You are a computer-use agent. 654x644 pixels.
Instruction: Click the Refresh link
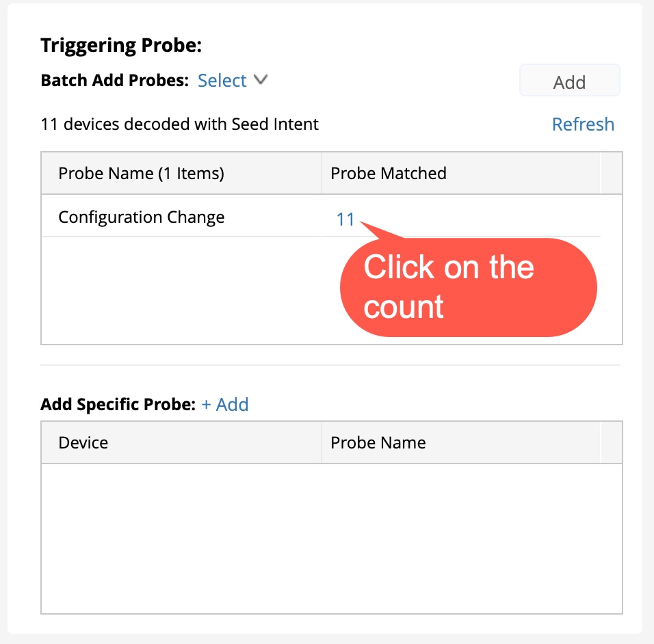coord(583,124)
